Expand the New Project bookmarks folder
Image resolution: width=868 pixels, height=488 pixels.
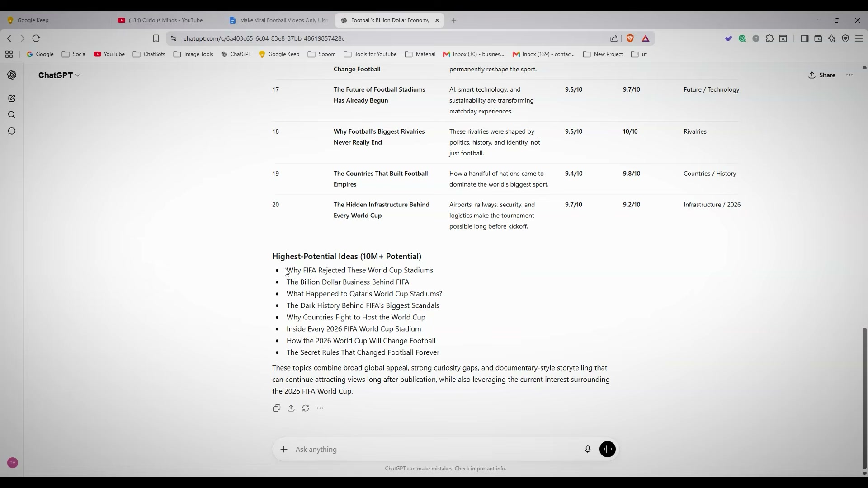point(603,54)
